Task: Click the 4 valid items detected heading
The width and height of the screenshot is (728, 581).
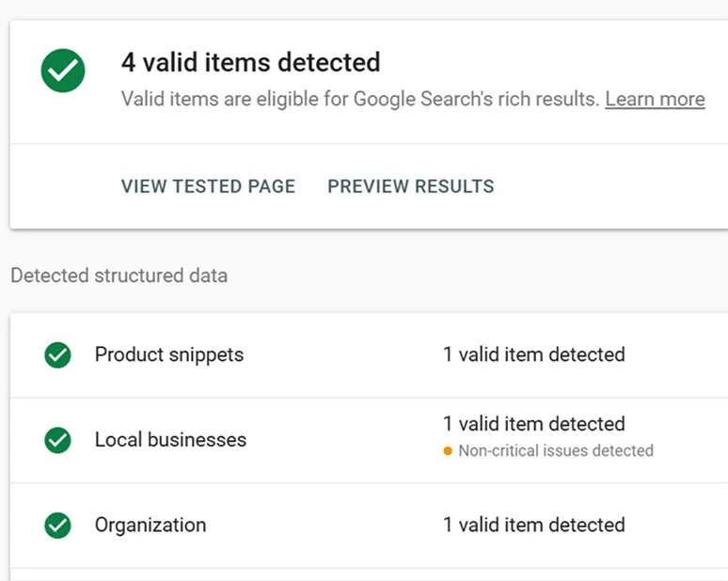Action: pyautogui.click(x=250, y=63)
